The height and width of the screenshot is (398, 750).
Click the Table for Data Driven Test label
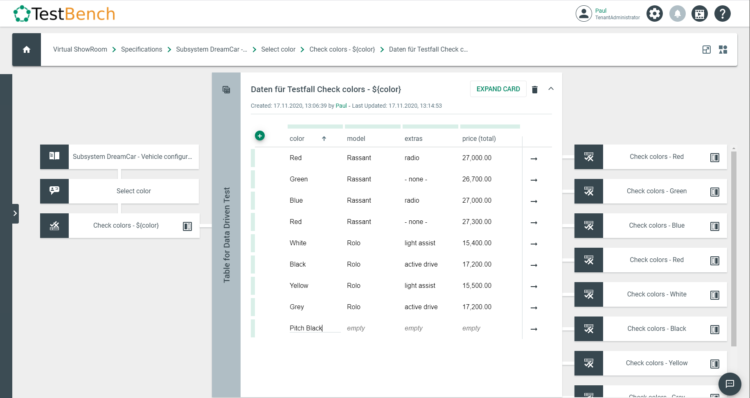point(227,234)
